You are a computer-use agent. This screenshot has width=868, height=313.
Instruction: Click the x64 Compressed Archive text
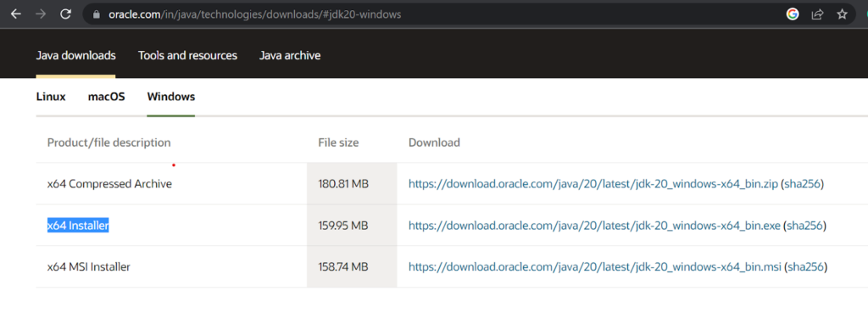pyautogui.click(x=109, y=184)
